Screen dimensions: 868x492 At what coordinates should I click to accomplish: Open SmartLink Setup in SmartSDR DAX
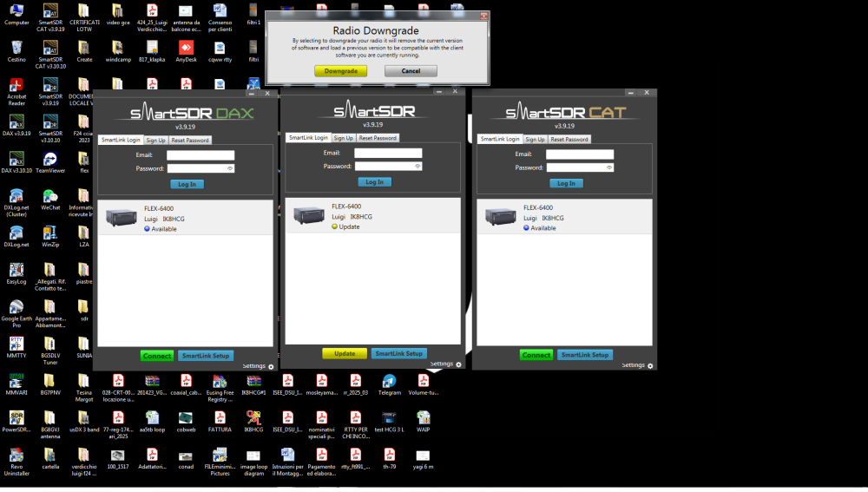206,356
